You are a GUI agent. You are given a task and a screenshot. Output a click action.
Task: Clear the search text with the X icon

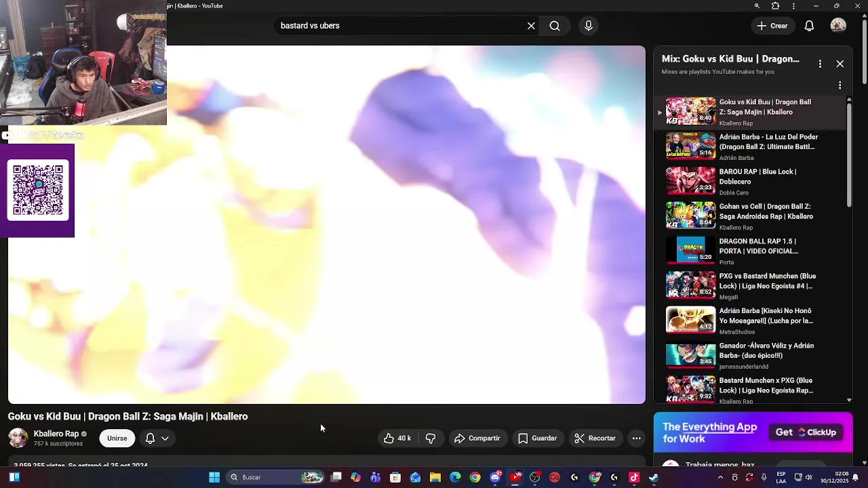click(x=531, y=26)
